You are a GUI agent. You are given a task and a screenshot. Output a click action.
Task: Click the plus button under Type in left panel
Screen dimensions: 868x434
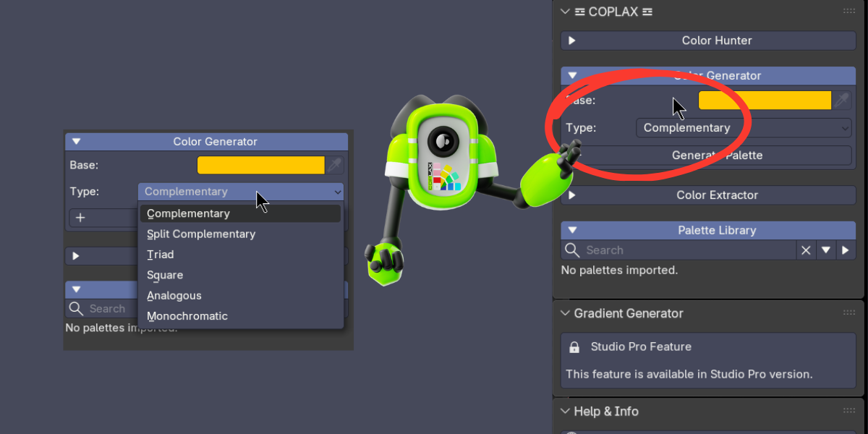80,218
